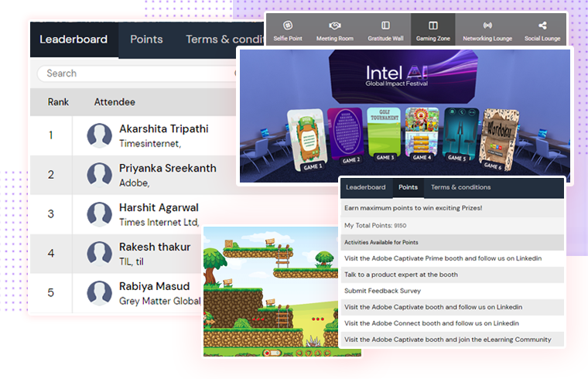This screenshot has height=379, width=588.
Task: Select the Gaming Zone icon
Action: point(432,26)
